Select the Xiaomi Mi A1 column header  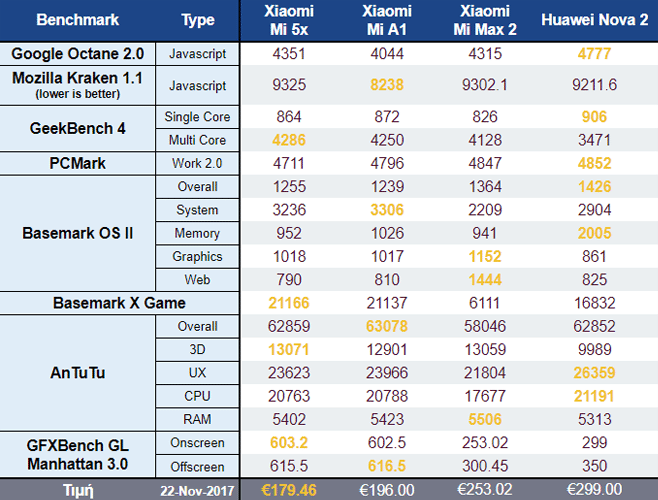387,20
